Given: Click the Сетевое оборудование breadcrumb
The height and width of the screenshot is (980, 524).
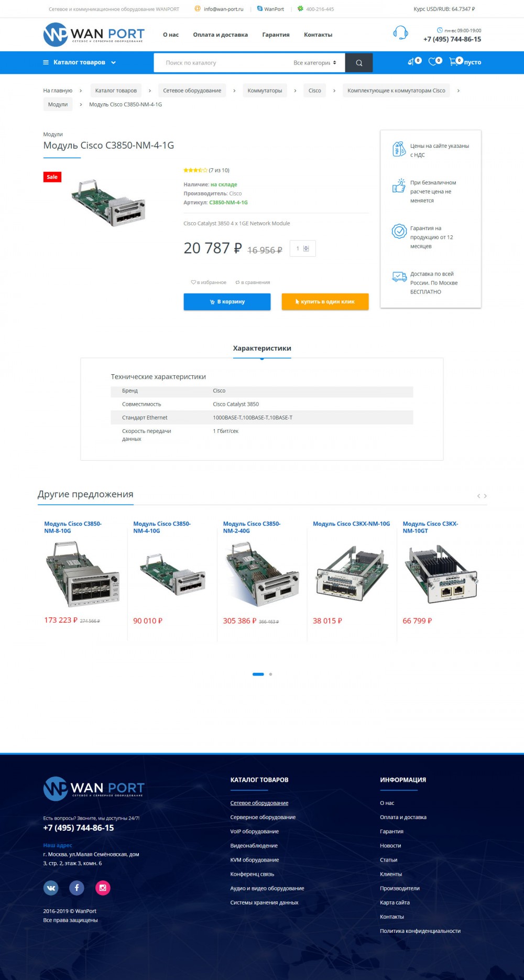Looking at the screenshot, I should coord(192,91).
